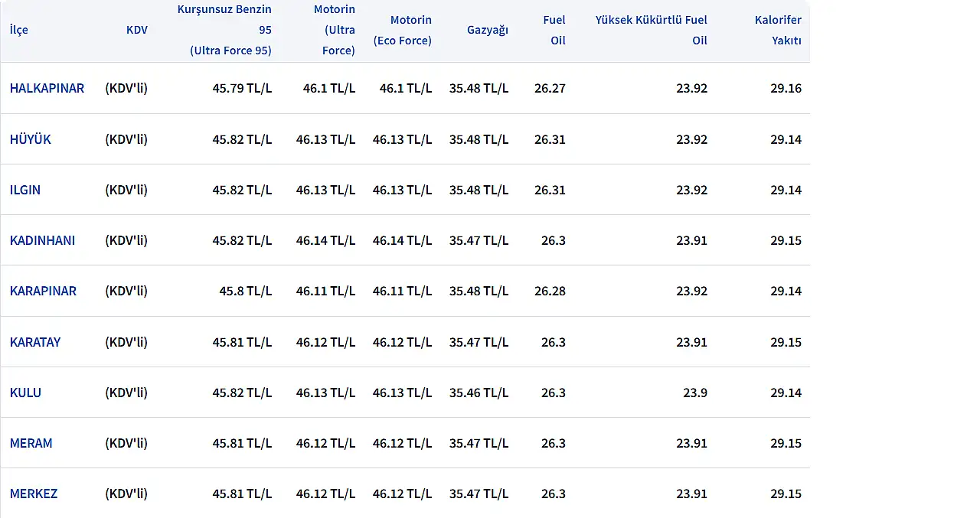Select the KADINHANI district link
Viewport: 980px width, 518px height.
[42, 240]
